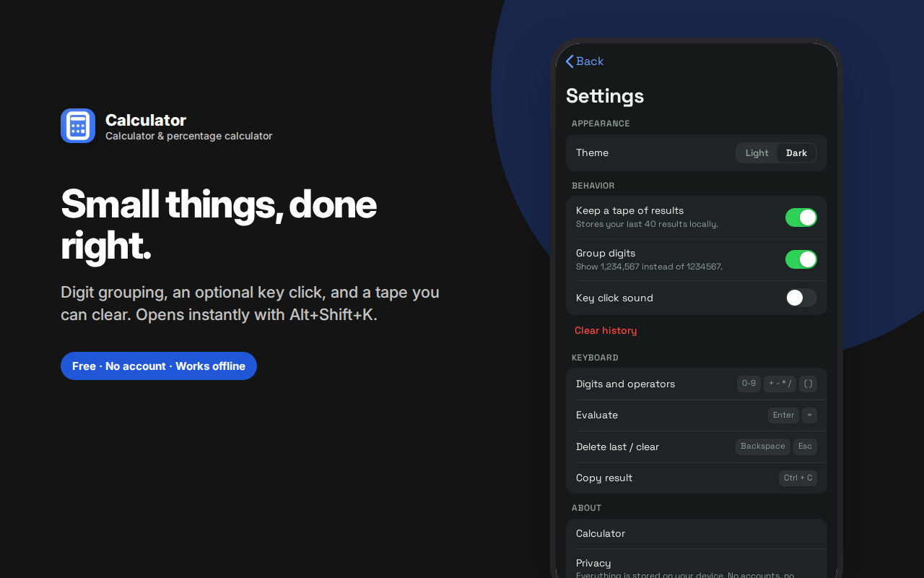Select the Evaluate row label
This screenshot has height=578, width=924.
tap(597, 415)
